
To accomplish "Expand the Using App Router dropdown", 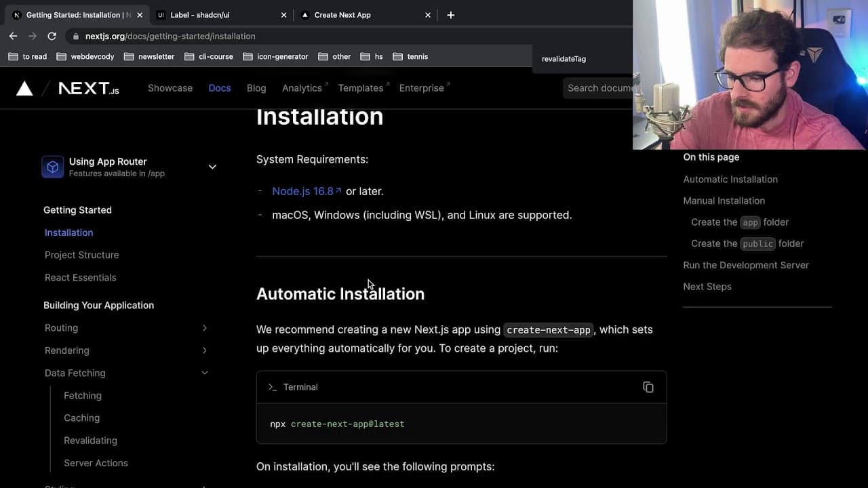I will (x=212, y=167).
